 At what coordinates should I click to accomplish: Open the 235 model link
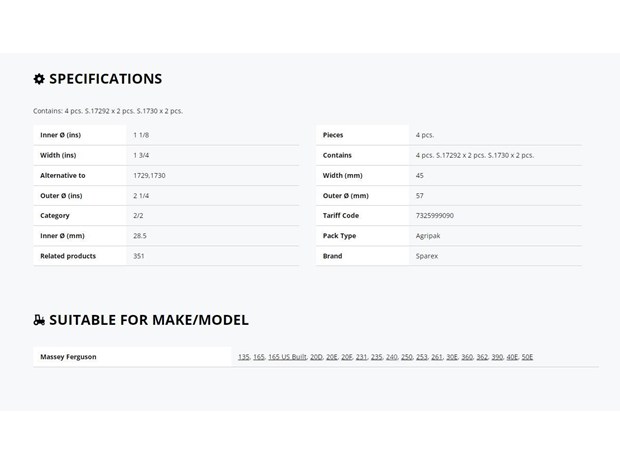point(376,357)
